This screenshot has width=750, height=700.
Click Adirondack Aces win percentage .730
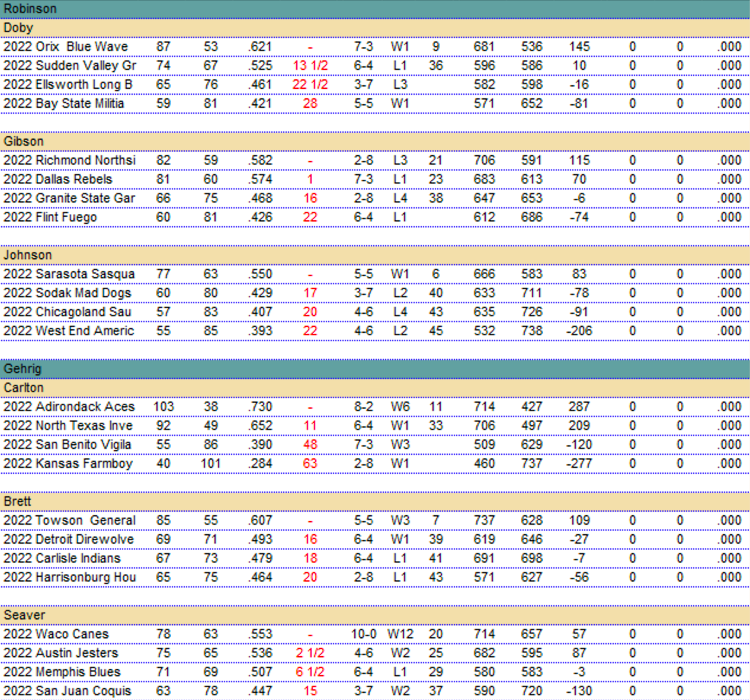tap(260, 407)
